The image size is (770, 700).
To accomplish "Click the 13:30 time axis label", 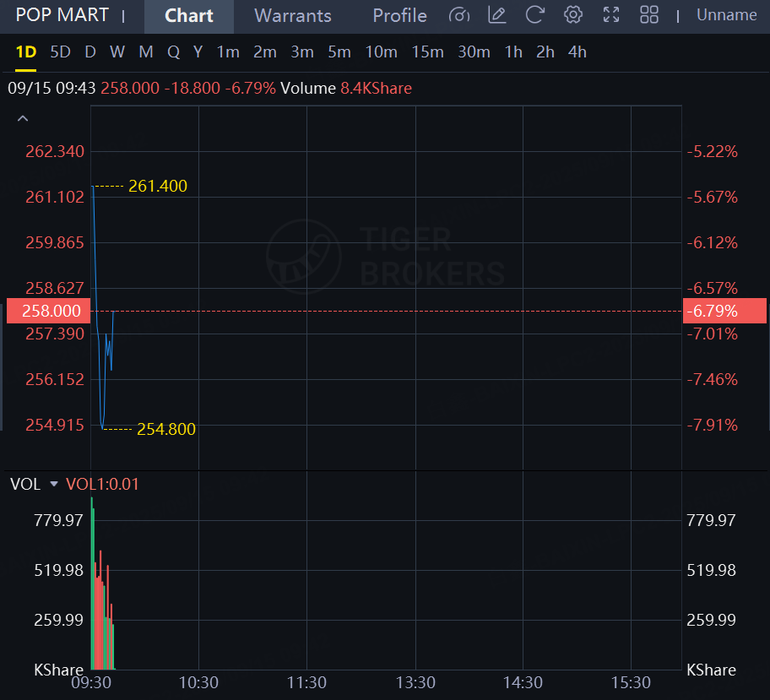I will pyautogui.click(x=415, y=682).
